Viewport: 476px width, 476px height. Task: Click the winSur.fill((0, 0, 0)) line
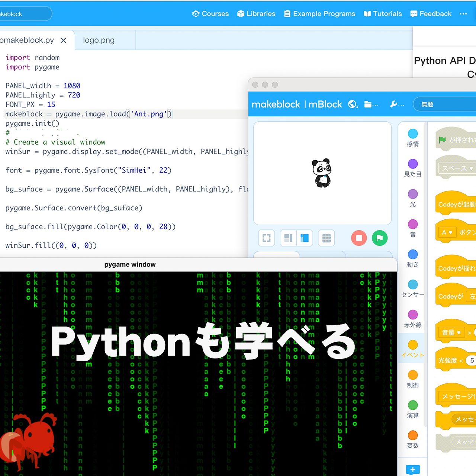click(51, 245)
